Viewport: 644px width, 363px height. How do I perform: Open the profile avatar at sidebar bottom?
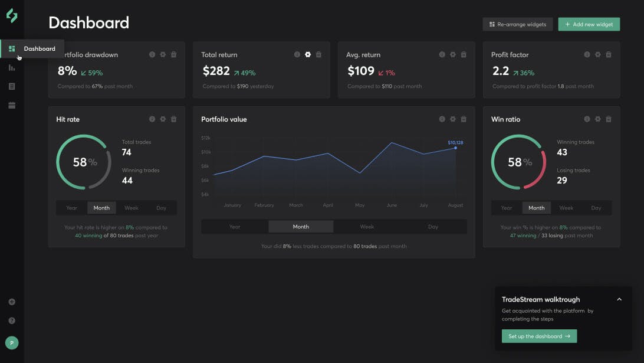(x=12, y=342)
